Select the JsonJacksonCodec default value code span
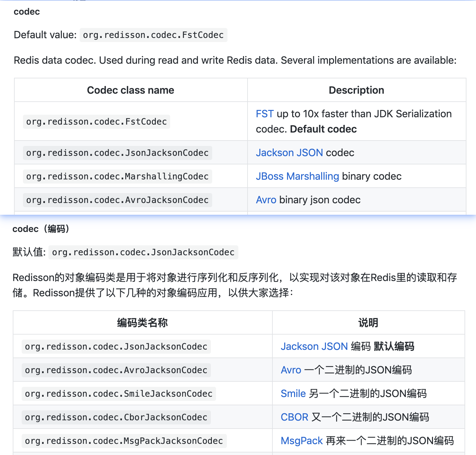This screenshot has width=476, height=455. pos(143,252)
